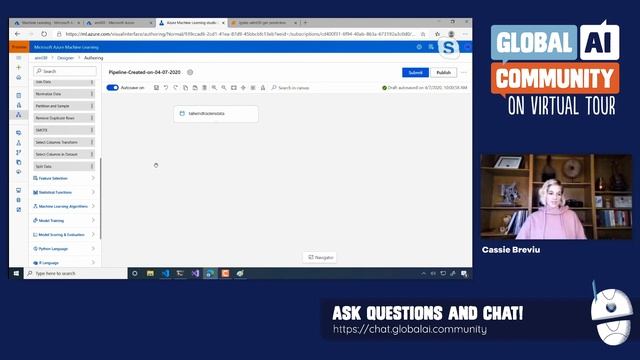
Task: Expand the Machine Learning Algorithms category
Action: point(64,207)
